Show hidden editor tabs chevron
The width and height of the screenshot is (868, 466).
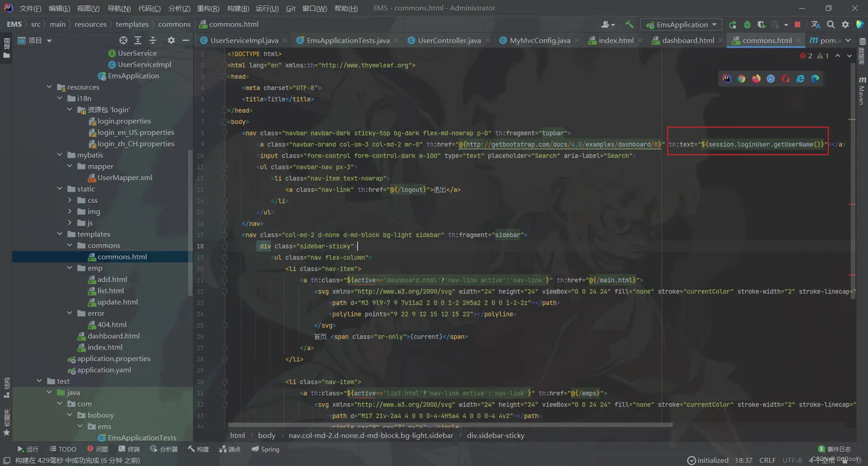click(x=849, y=40)
